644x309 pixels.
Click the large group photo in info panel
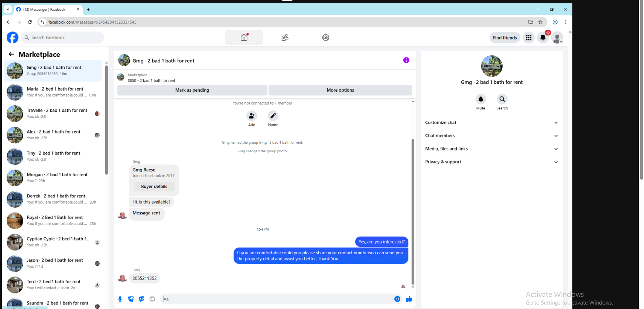(x=492, y=66)
